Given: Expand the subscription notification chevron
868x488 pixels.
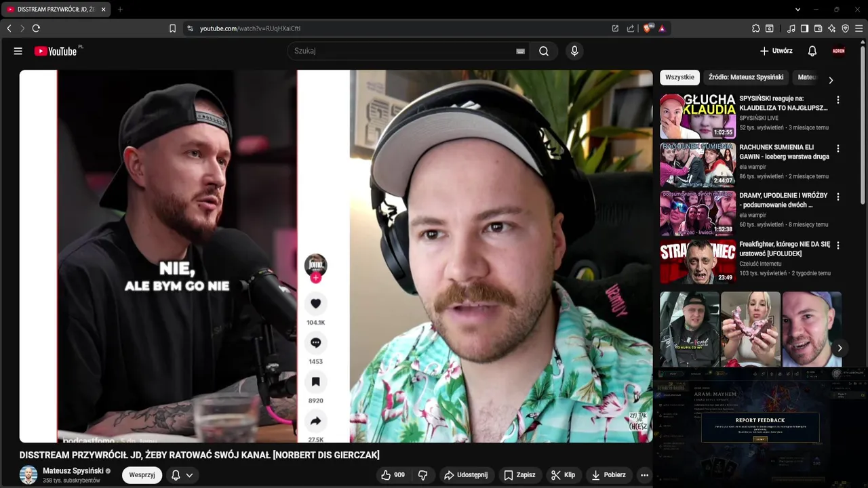Looking at the screenshot, I should 189,475.
